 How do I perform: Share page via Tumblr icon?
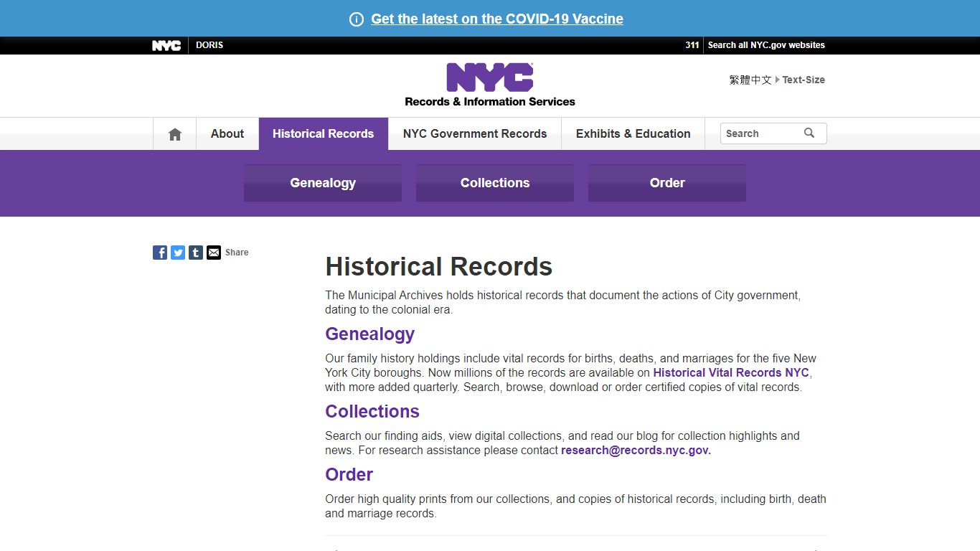(196, 253)
